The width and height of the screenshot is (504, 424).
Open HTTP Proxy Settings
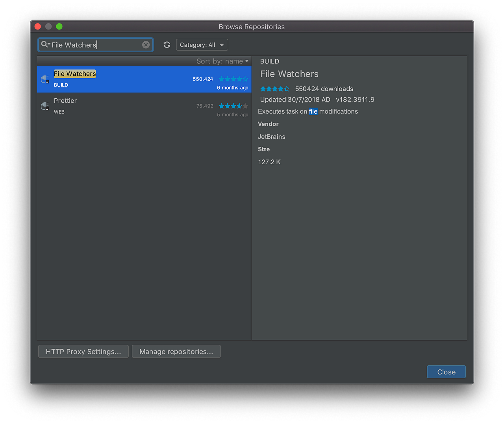point(83,352)
